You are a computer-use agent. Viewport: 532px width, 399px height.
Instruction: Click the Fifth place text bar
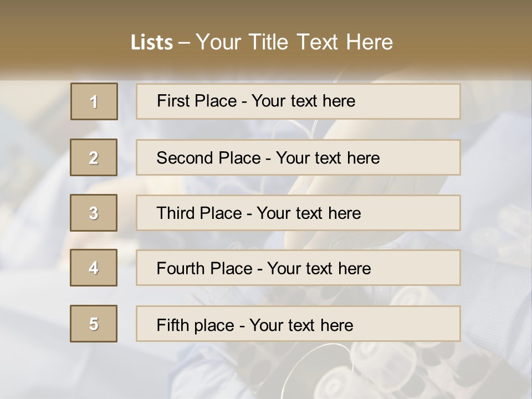(298, 324)
